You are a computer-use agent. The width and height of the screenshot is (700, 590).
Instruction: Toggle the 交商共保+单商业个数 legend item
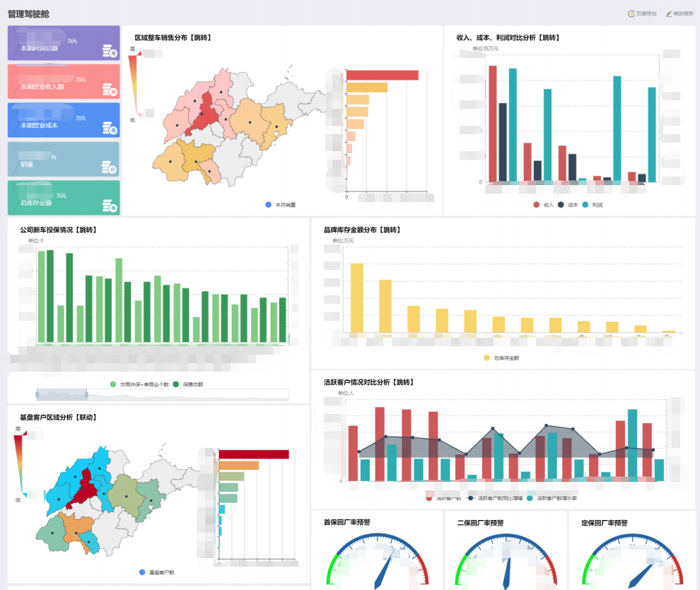point(139,384)
